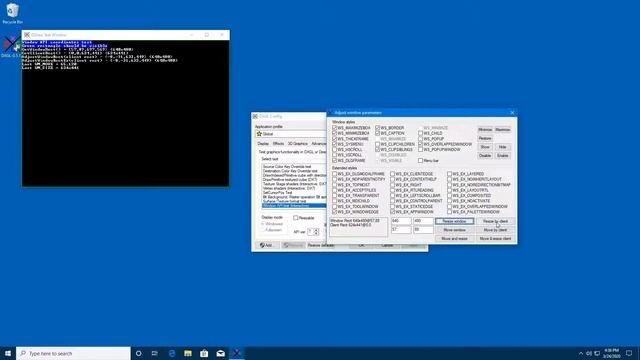Switch to the Display tab in DXGL Config
Image resolution: width=640 pixels, height=360 pixels.
(x=263, y=144)
